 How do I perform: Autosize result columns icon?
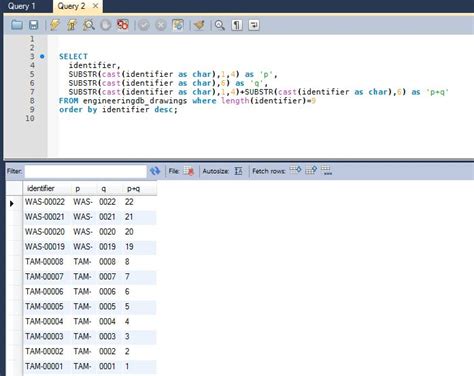pyautogui.click(x=238, y=171)
